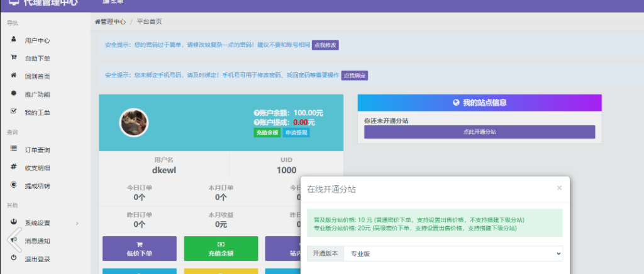Click the 点我修改 password button

tap(325, 45)
